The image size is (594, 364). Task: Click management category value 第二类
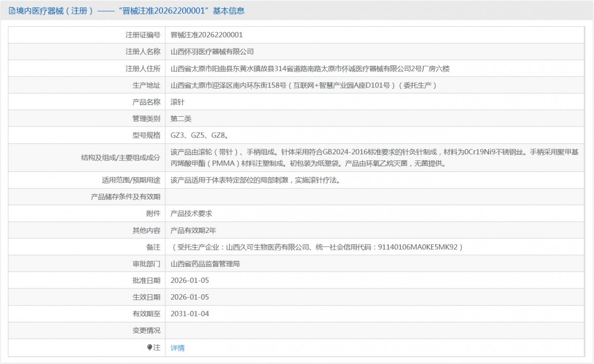pyautogui.click(x=181, y=119)
